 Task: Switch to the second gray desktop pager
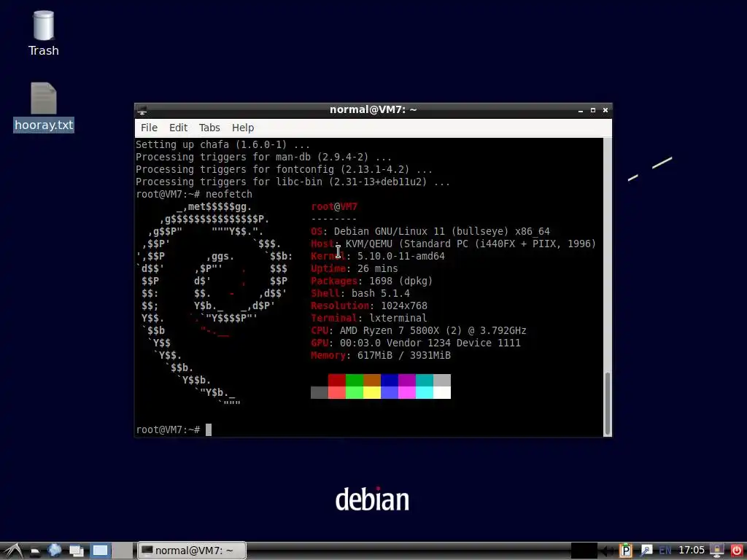[x=123, y=551]
